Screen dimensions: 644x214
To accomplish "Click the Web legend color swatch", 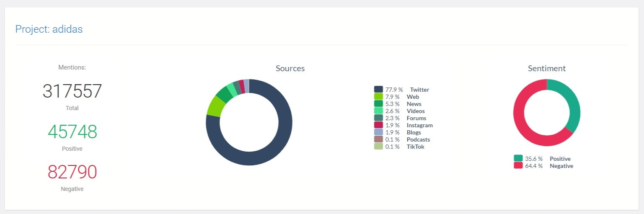I will tap(378, 96).
